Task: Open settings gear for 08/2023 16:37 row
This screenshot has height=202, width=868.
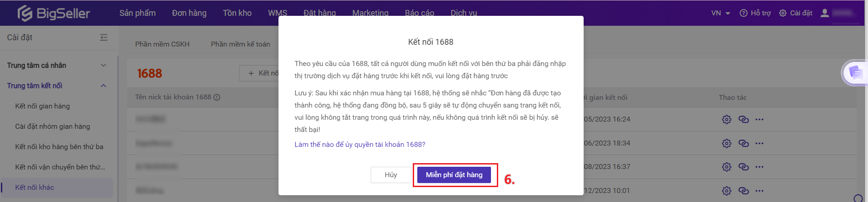Action: point(726,167)
